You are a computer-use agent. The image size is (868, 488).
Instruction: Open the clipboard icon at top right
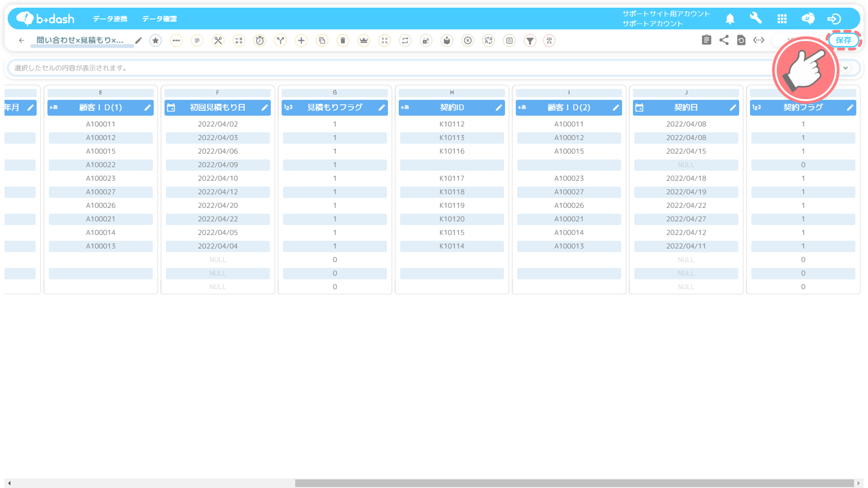coord(706,40)
